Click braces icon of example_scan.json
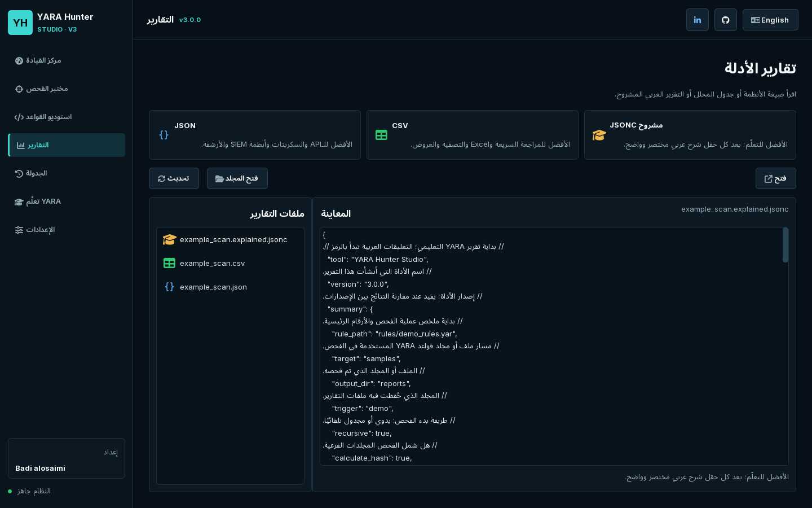 tap(169, 287)
